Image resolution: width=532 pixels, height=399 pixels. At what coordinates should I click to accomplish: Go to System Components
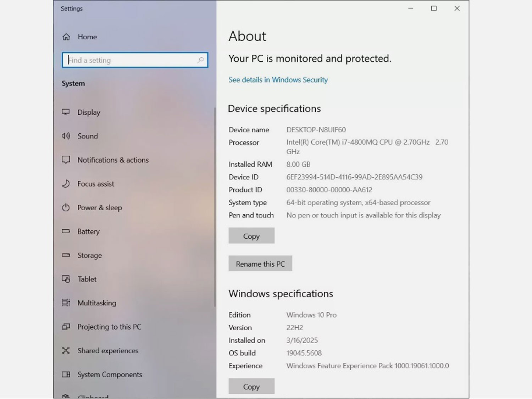click(110, 375)
